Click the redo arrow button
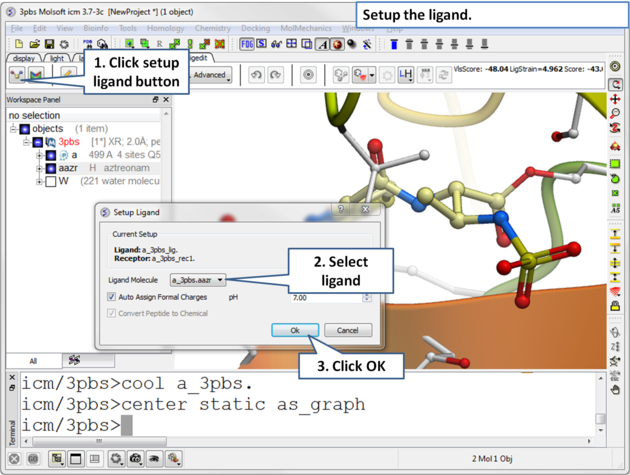 [275, 75]
